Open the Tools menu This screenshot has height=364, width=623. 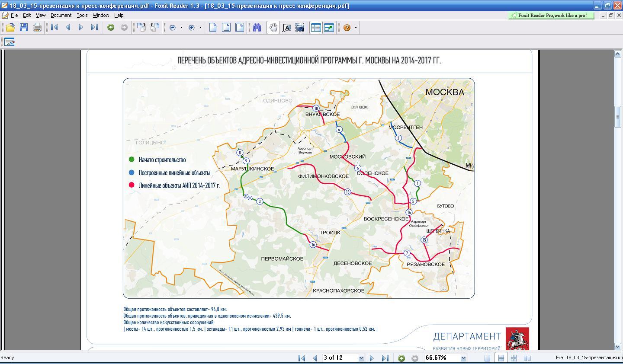[x=82, y=15]
